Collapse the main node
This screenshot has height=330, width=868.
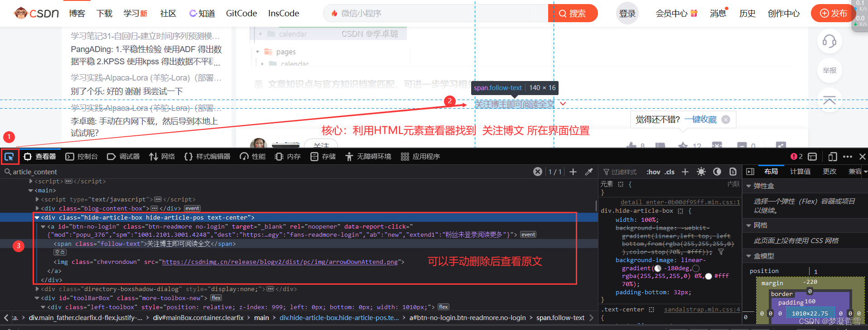pyautogui.click(x=31, y=191)
